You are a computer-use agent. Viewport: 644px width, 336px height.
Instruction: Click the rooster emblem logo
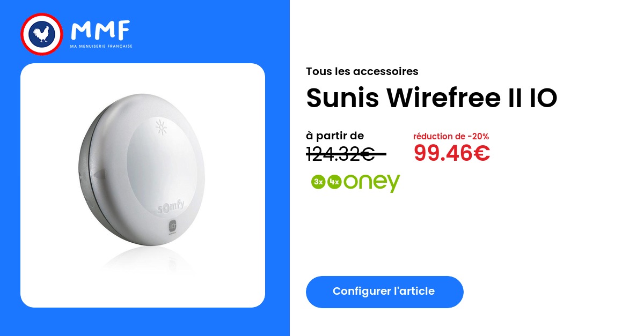click(42, 34)
